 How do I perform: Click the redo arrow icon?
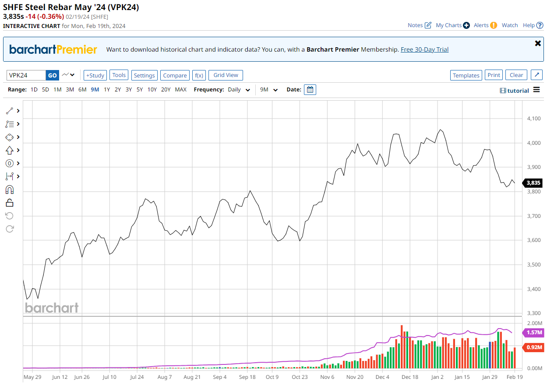[10, 229]
